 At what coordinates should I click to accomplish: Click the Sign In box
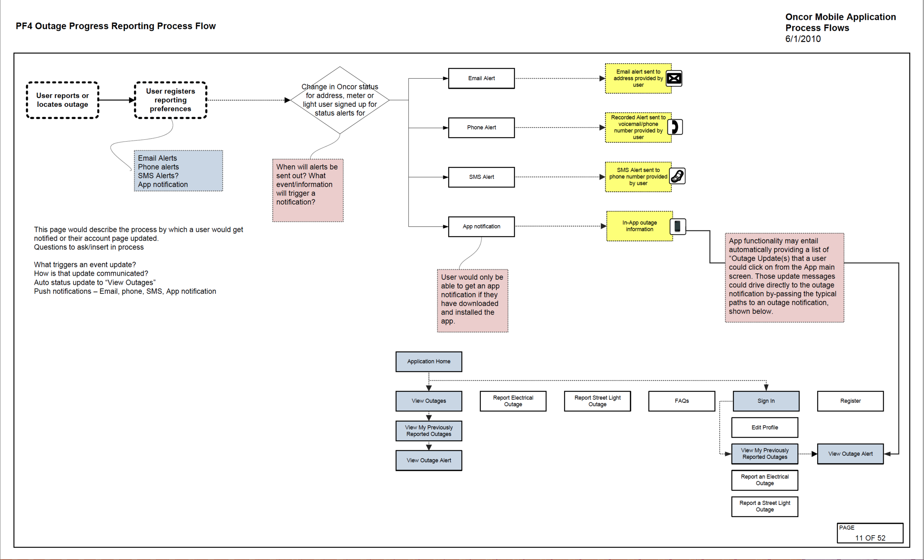pyautogui.click(x=766, y=401)
